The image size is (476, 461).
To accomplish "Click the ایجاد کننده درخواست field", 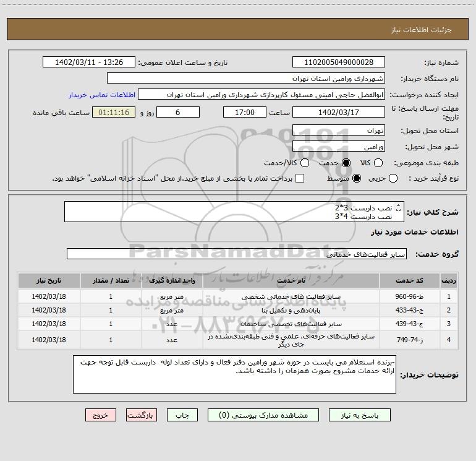I will (261, 95).
